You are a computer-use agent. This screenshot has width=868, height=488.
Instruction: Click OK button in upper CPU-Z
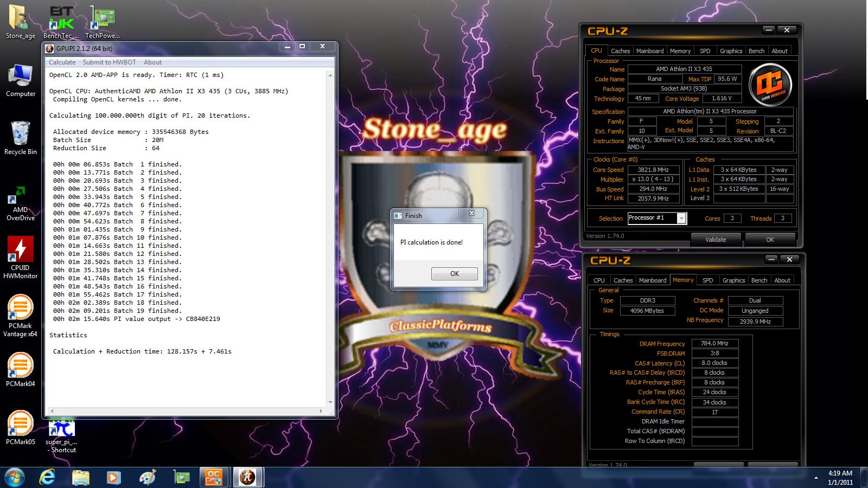[770, 240]
